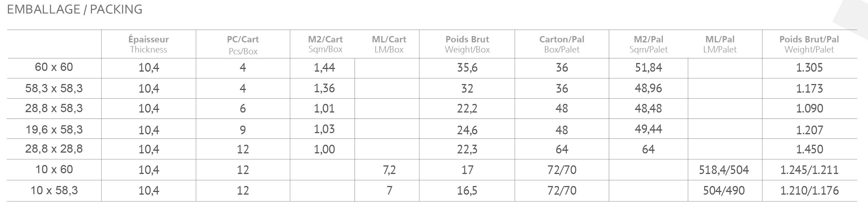Select the 10 x 60 row label
This screenshot has width=868, height=204.
pos(54,169)
